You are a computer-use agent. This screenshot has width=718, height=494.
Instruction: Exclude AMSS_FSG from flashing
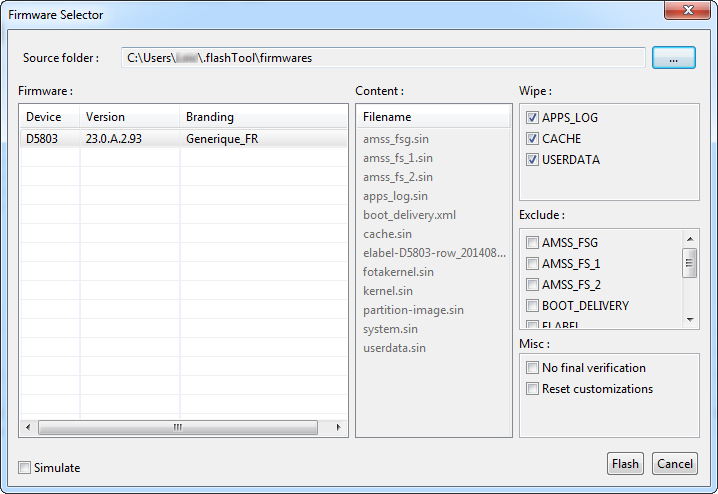(x=533, y=243)
